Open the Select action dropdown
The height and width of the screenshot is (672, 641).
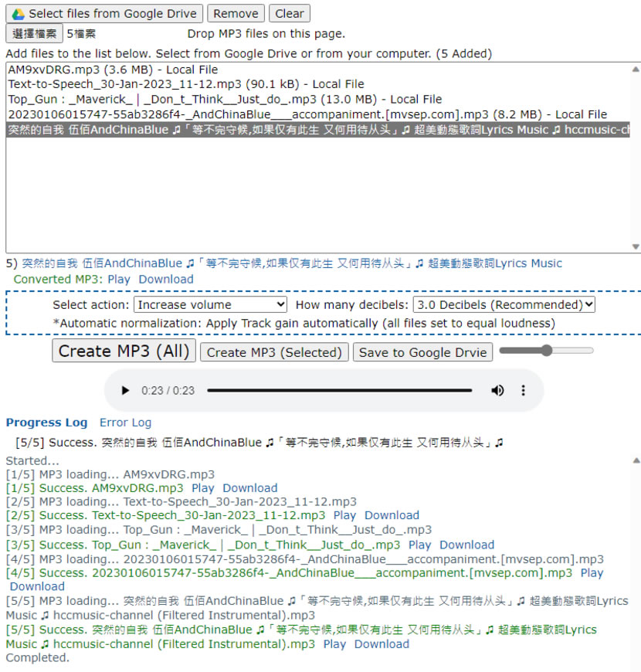tap(210, 304)
